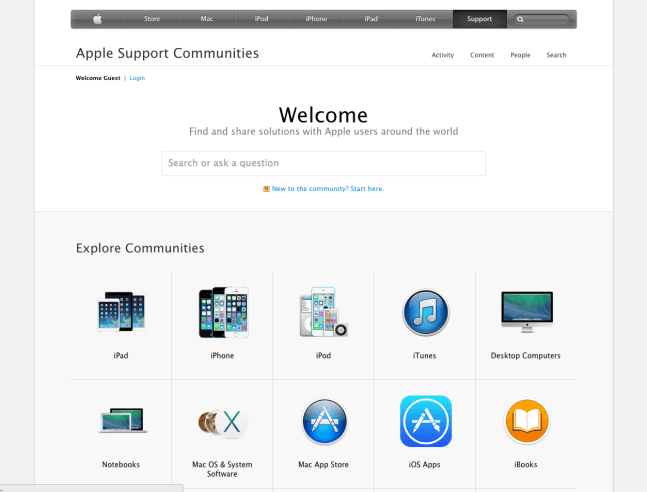The image size is (647, 492).
Task: Focus the 'Search or ask a question' field
Action: click(324, 163)
